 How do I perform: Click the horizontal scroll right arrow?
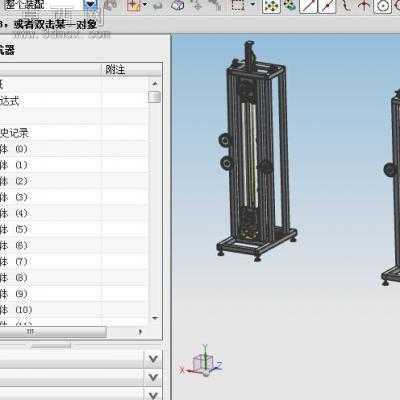pyautogui.click(x=140, y=332)
